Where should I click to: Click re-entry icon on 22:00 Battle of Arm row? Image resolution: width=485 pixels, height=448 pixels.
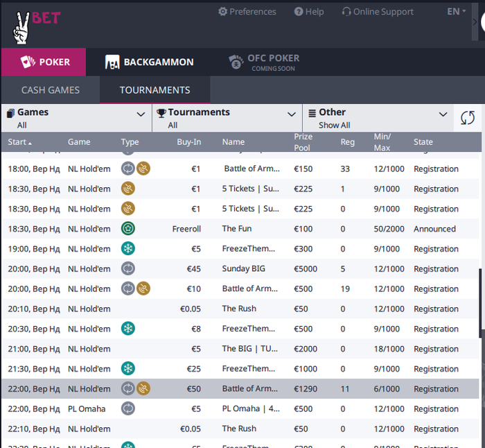127,388
